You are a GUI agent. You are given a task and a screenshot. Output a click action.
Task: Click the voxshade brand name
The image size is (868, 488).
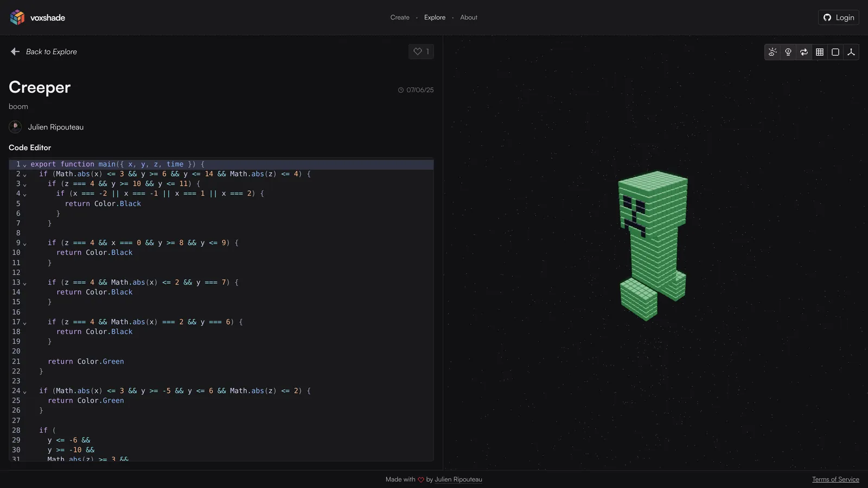[48, 17]
